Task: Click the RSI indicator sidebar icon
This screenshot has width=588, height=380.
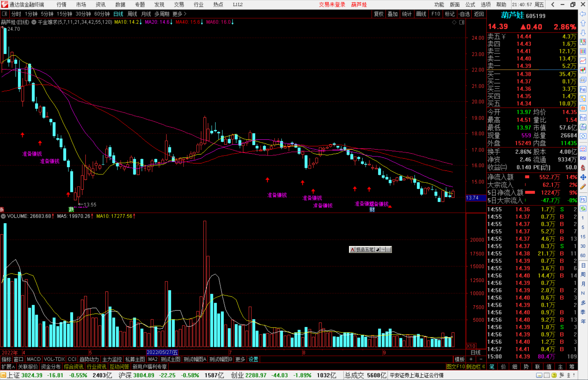Action: click(583, 158)
